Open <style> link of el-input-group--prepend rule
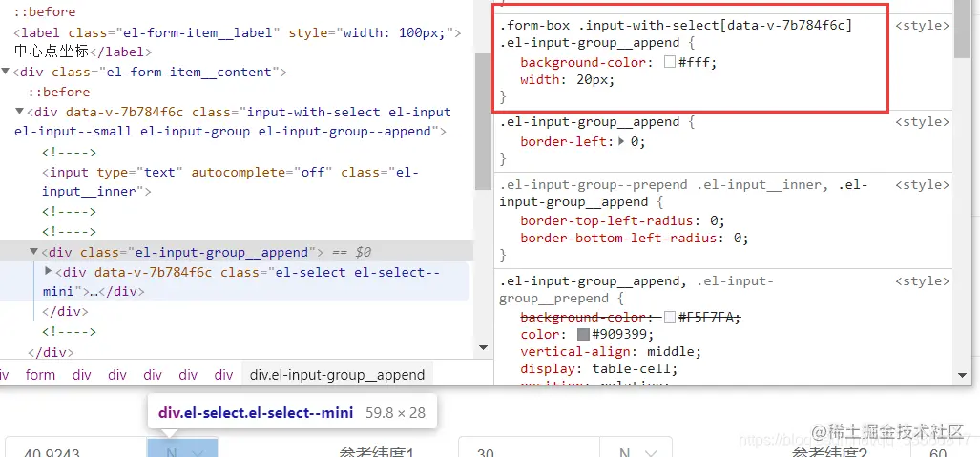980x457 pixels. point(922,185)
